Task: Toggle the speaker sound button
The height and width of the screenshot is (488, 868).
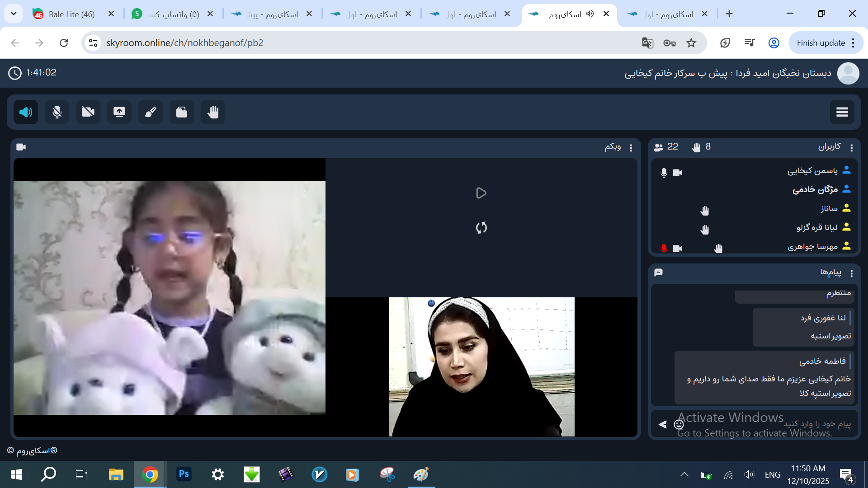Action: pos(26,112)
